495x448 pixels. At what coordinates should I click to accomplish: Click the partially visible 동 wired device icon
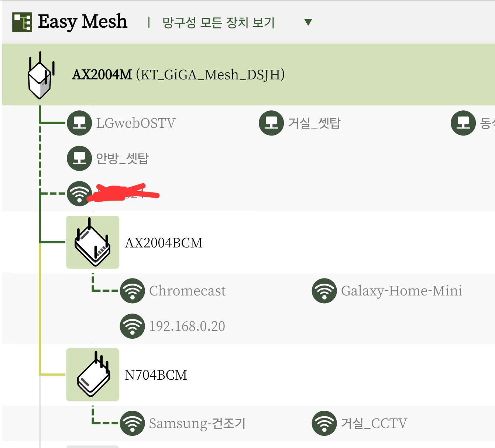click(463, 123)
